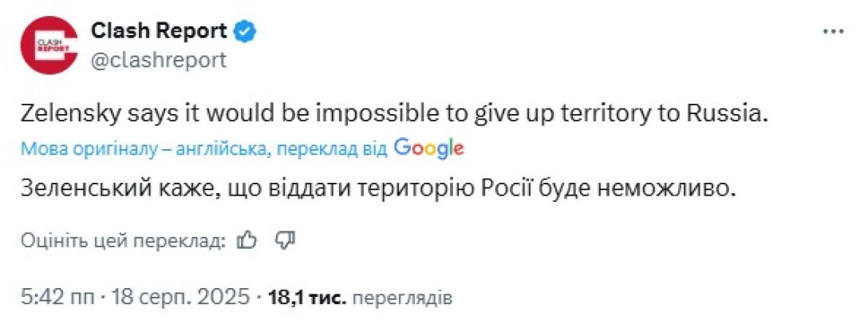The height and width of the screenshot is (332, 868).
Task: Click the Google logo
Action: [428, 148]
